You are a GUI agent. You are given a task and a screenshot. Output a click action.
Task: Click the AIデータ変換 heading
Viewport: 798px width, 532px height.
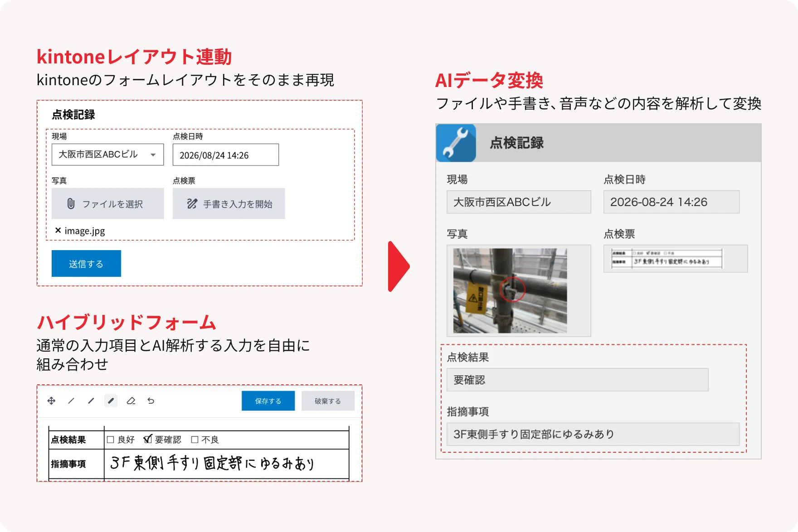pyautogui.click(x=489, y=81)
